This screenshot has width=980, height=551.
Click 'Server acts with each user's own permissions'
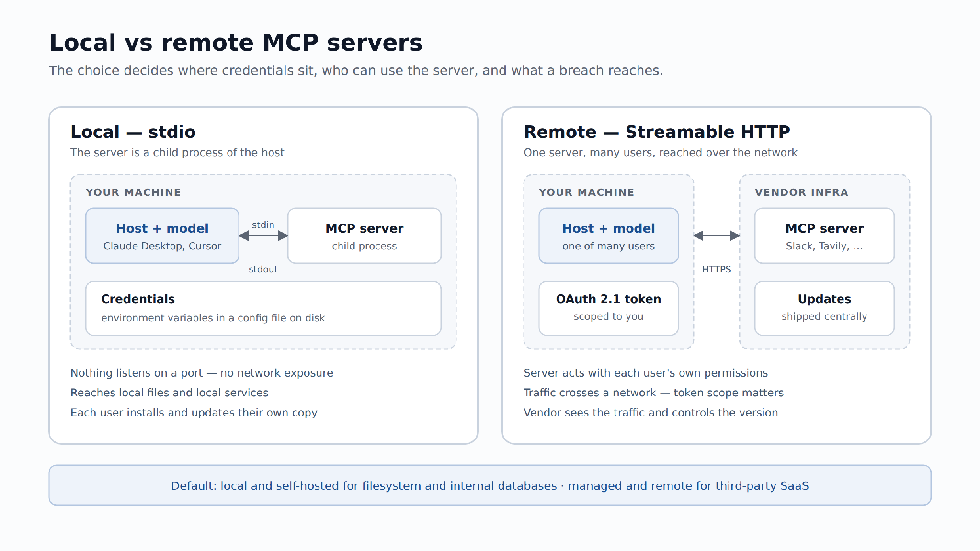[x=646, y=373]
